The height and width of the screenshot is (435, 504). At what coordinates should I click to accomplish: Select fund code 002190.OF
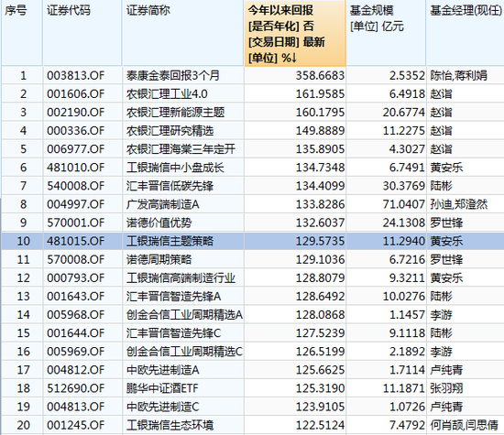pyautogui.click(x=76, y=113)
